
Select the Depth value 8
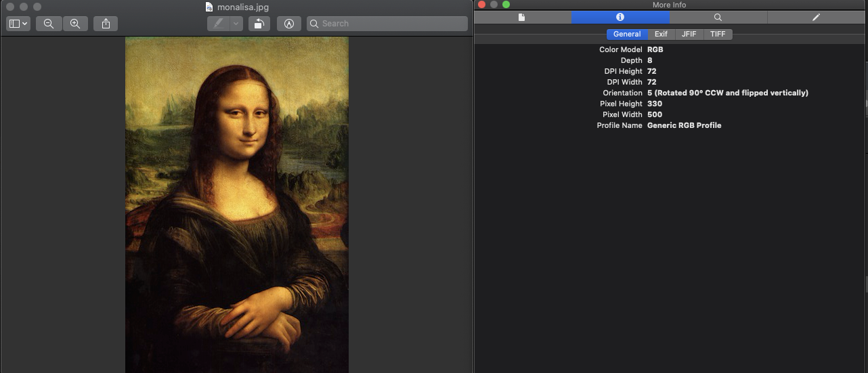(x=650, y=60)
